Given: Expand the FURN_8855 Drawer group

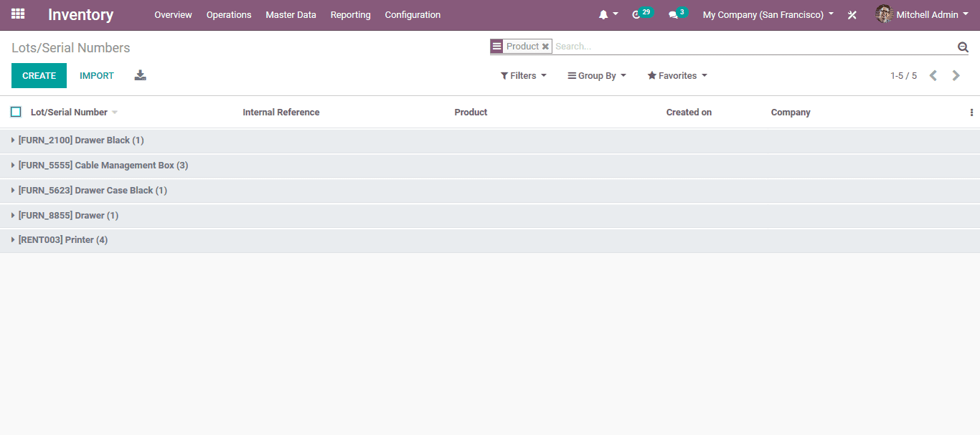Looking at the screenshot, I should (490, 216).
